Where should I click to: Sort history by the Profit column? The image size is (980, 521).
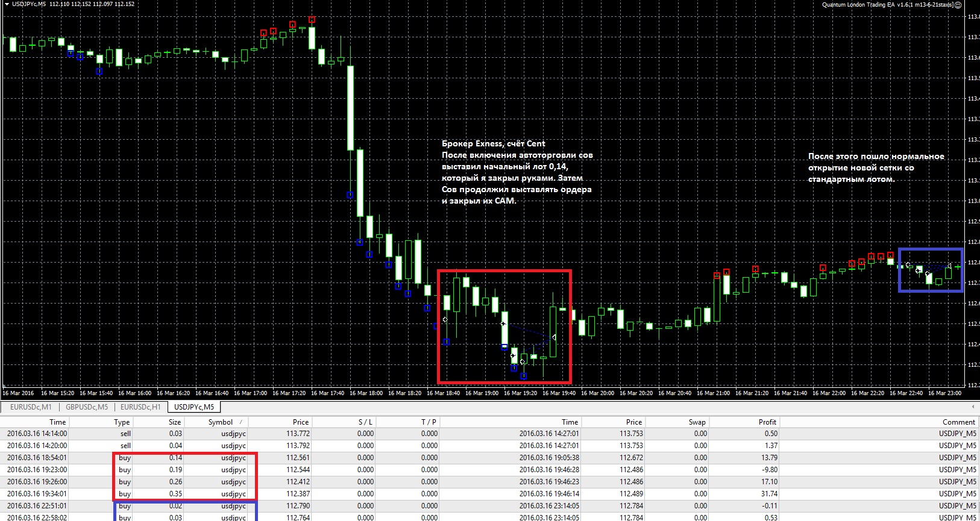click(768, 422)
